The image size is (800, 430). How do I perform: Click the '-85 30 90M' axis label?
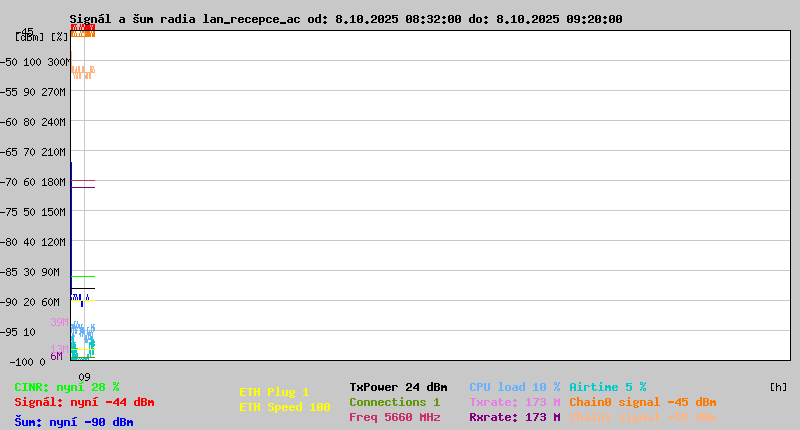[x=30, y=272]
